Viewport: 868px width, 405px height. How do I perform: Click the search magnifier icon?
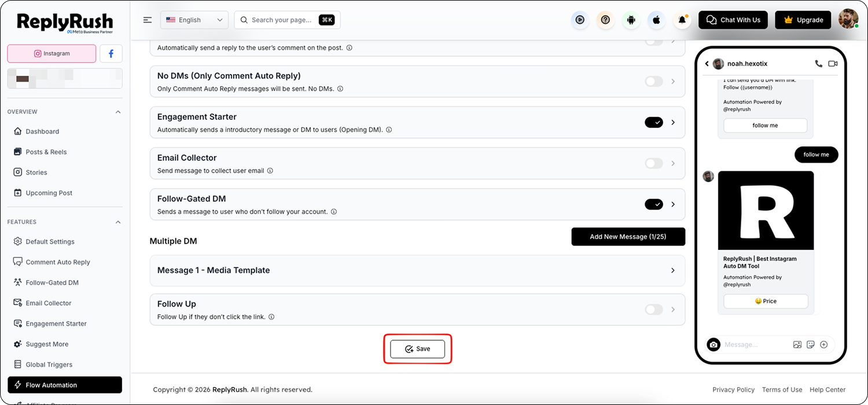(244, 20)
